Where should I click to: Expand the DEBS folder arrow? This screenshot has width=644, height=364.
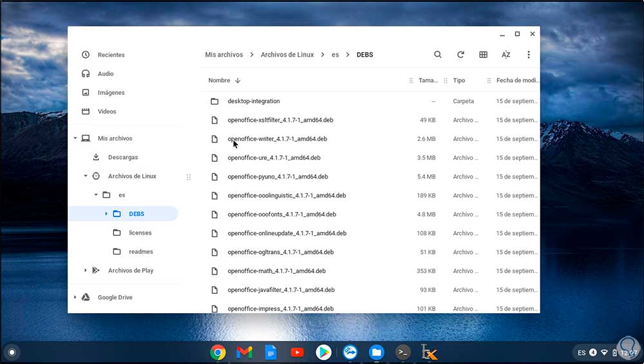pos(106,214)
